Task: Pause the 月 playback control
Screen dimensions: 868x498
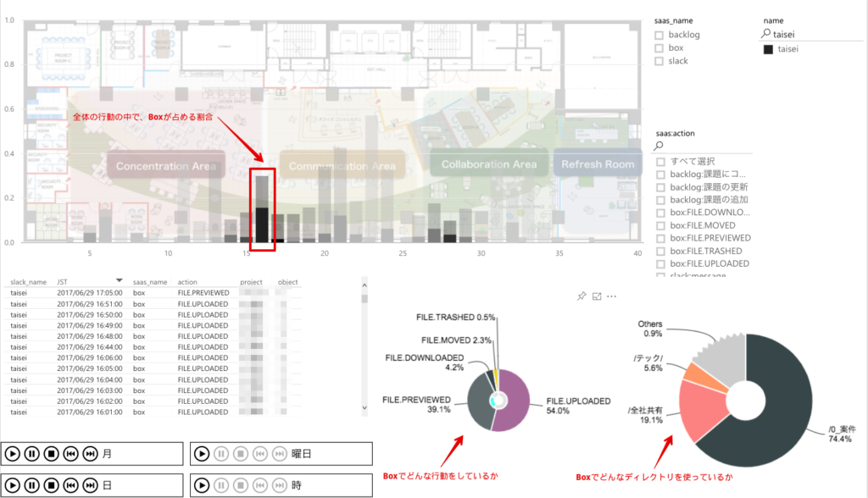Action: click(x=32, y=454)
